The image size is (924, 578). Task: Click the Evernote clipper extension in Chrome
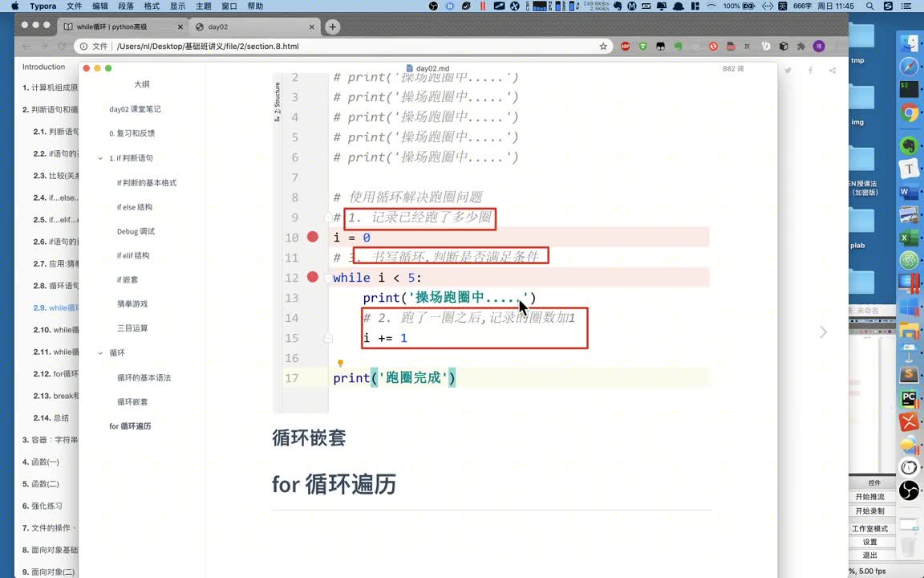tap(679, 46)
